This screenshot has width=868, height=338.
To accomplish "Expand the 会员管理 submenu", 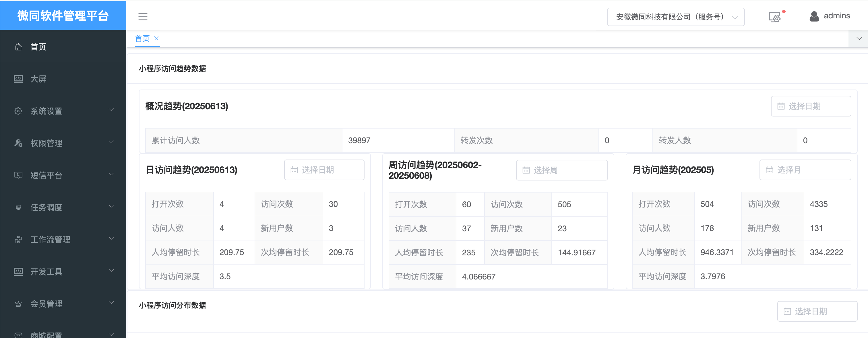I will pos(111,303).
